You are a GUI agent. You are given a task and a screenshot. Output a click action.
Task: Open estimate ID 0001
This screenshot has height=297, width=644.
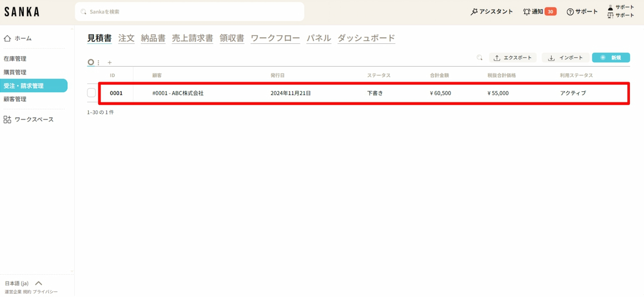[116, 93]
